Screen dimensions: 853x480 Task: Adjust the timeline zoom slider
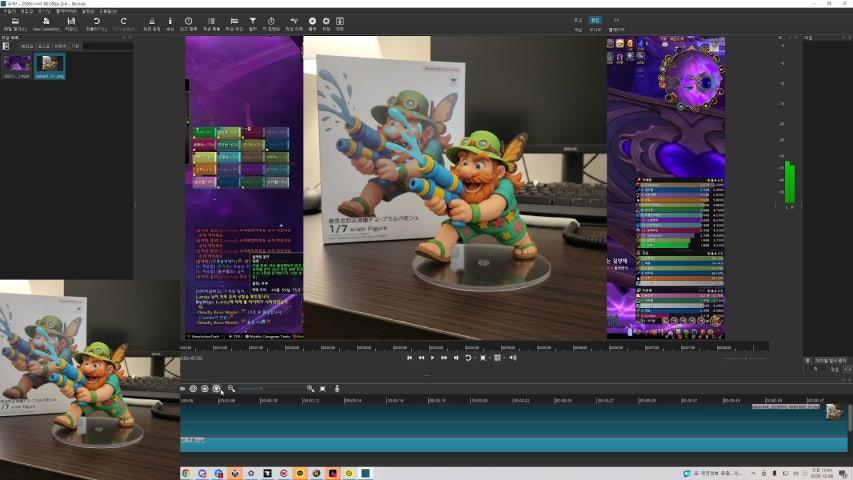tap(262, 388)
